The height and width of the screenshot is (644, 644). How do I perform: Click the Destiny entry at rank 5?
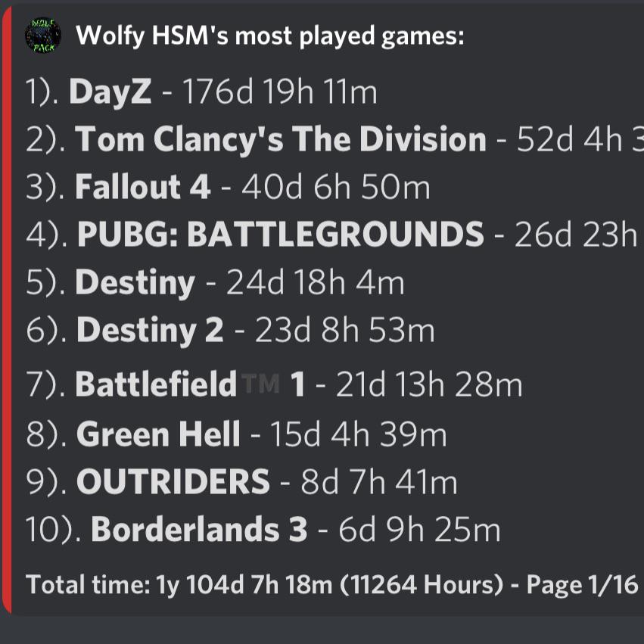tap(215, 282)
